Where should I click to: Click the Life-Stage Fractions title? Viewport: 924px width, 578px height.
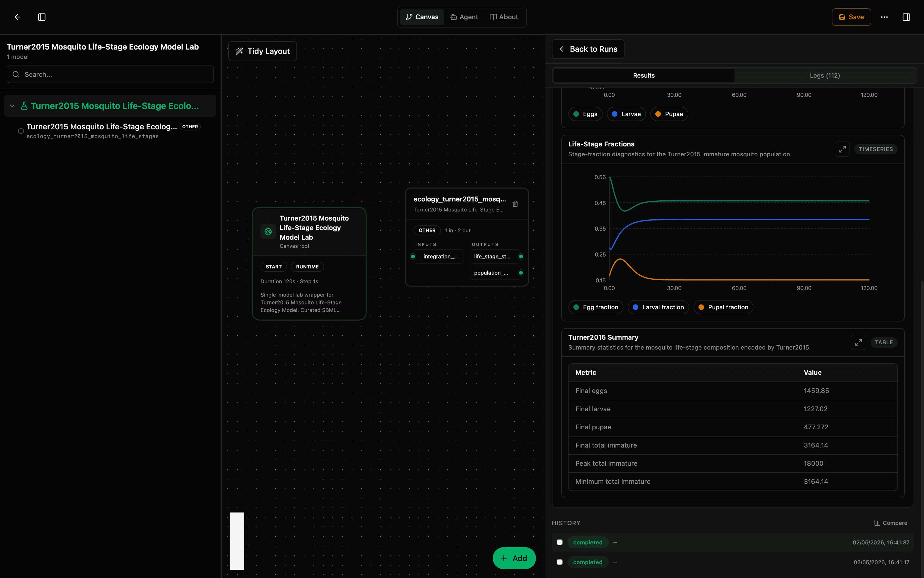(601, 144)
